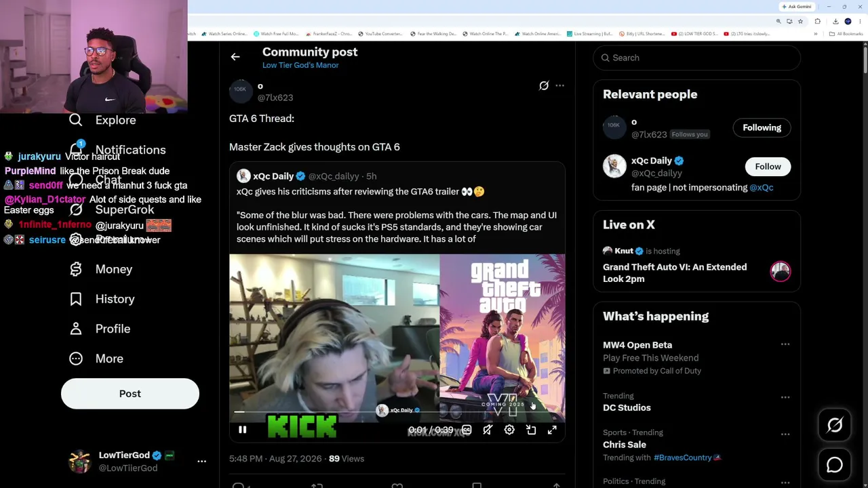
Task: Click the zoom magnifier in the address bar
Action: tap(778, 22)
